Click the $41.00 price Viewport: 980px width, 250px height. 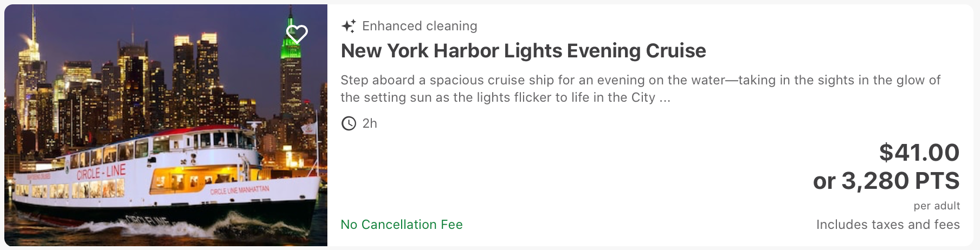[919, 153]
